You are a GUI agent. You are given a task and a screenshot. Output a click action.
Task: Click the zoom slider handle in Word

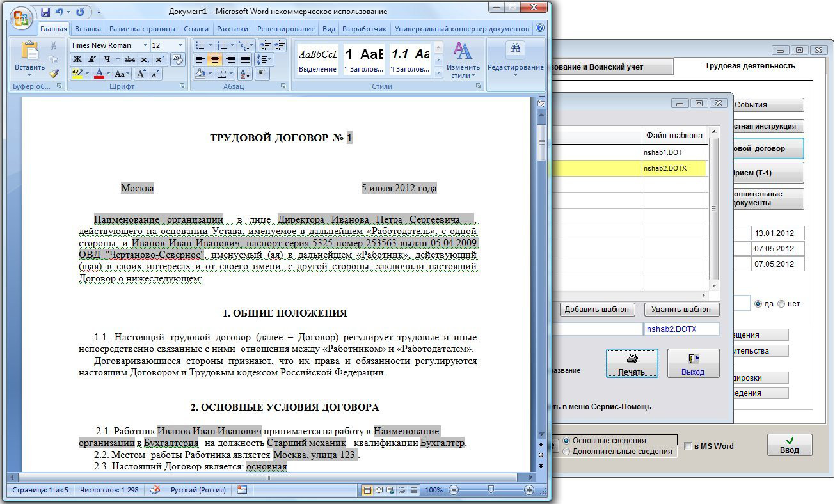[x=491, y=490]
